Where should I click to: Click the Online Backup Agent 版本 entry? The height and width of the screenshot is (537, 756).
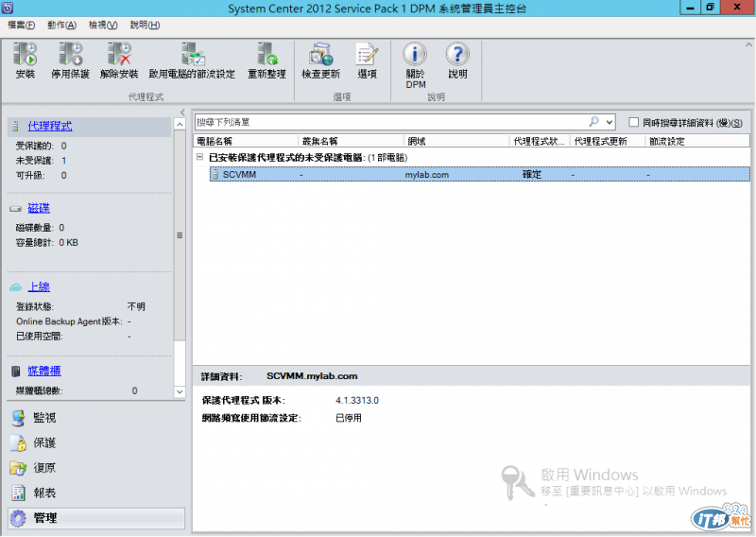pyautogui.click(x=74, y=321)
